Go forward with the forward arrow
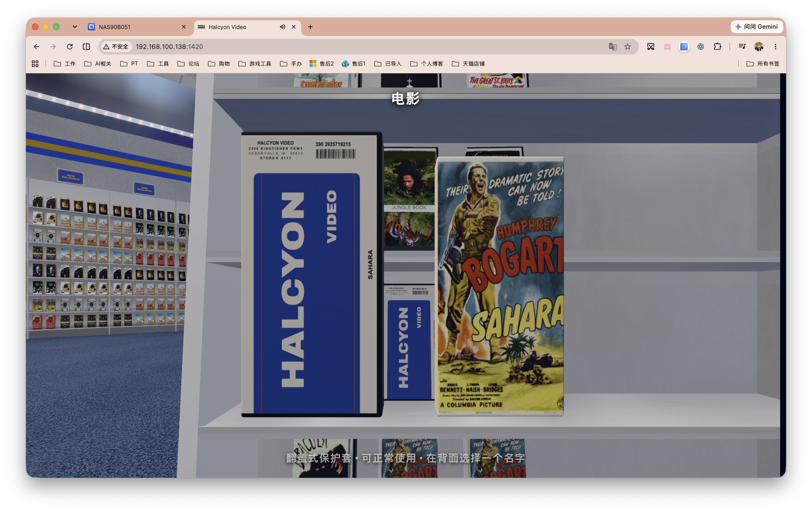Image resolution: width=812 pixels, height=512 pixels. tap(53, 47)
